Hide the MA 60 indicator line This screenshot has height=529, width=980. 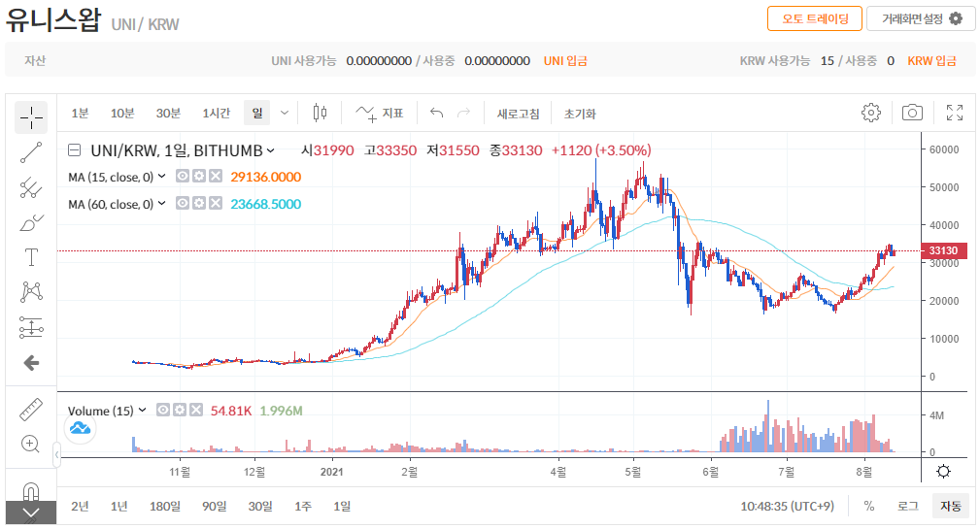click(x=183, y=204)
